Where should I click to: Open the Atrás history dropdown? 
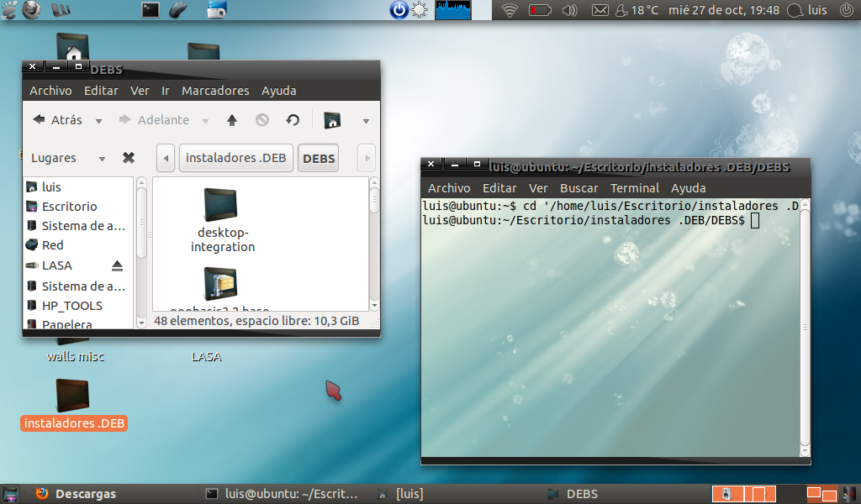(x=98, y=119)
